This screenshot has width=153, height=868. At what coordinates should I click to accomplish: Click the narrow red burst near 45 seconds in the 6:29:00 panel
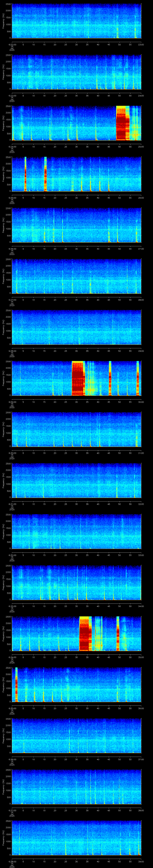[x=110, y=378]
